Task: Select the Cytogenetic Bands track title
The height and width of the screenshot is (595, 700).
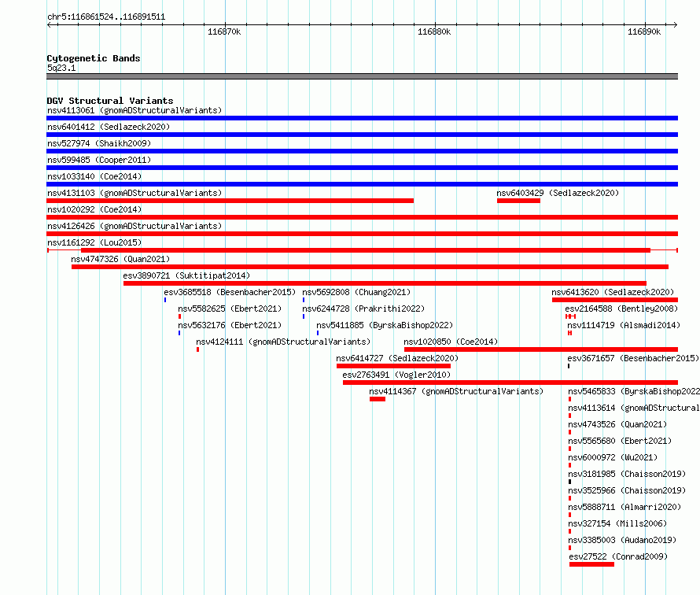Action: tap(94, 58)
